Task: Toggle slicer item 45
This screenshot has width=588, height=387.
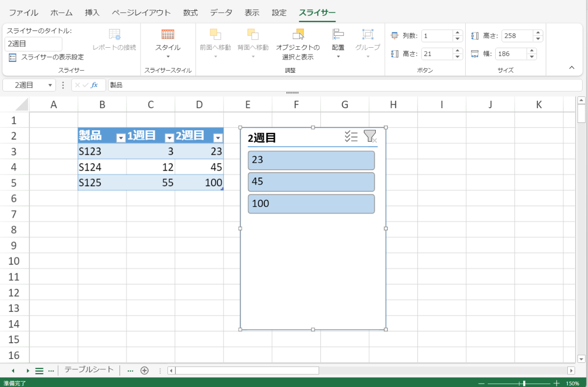Action: pyautogui.click(x=311, y=182)
